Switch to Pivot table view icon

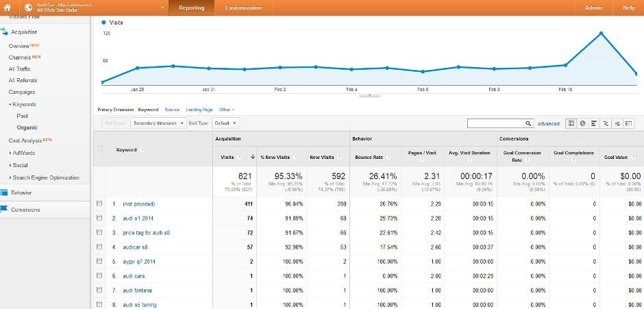point(628,123)
